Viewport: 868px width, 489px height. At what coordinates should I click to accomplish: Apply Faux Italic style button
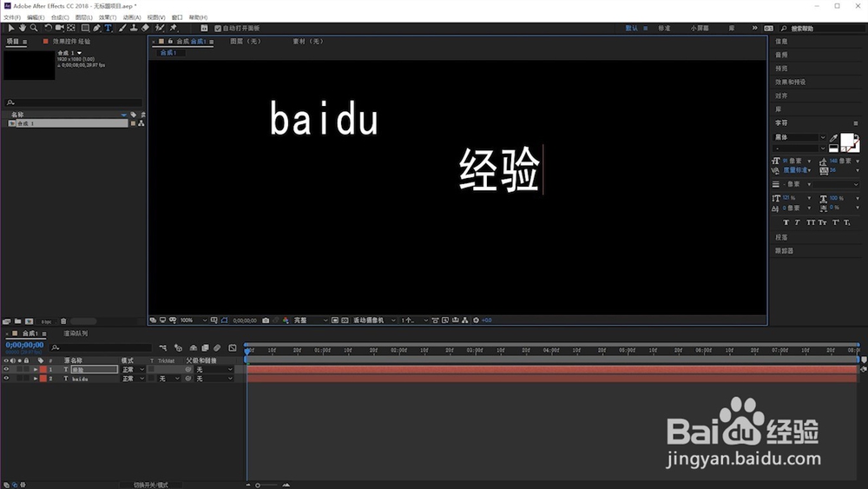[797, 222]
